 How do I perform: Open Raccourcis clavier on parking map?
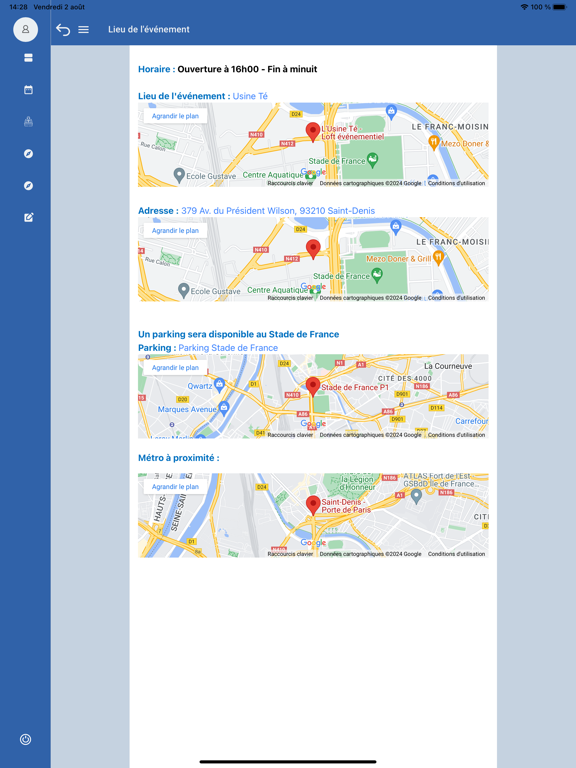pyautogui.click(x=290, y=435)
